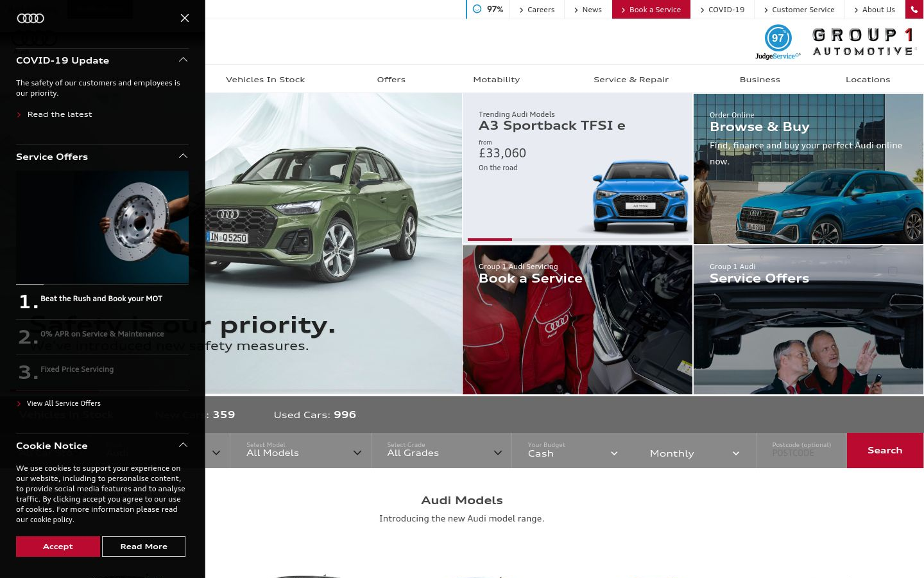924x578 pixels.
Task: Open the Customer Service link
Action: [800, 10]
